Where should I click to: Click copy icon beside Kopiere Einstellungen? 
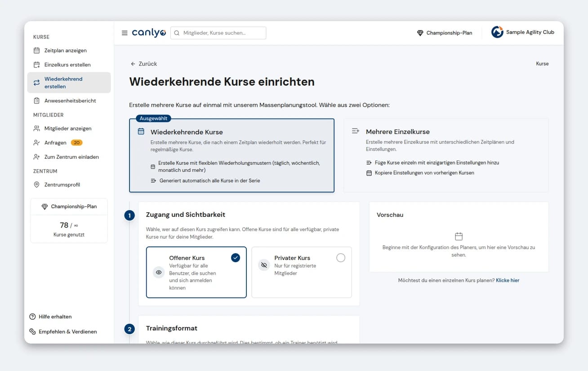[x=369, y=173]
